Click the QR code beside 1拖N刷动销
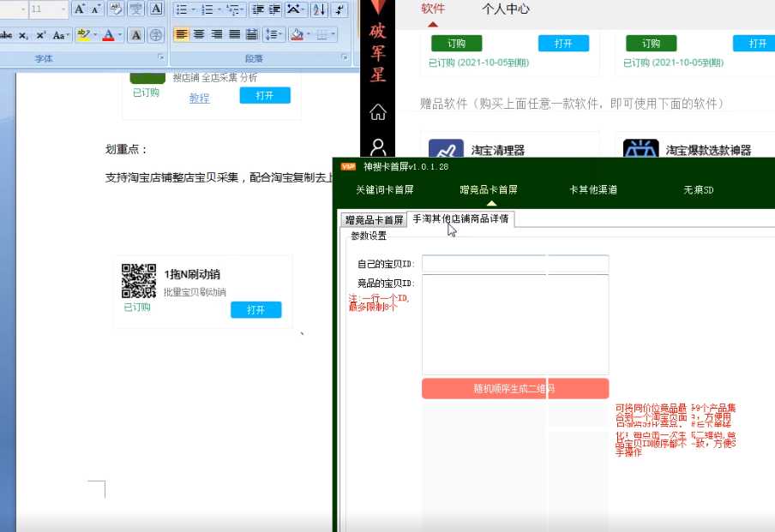The image size is (775, 532). tap(139, 281)
